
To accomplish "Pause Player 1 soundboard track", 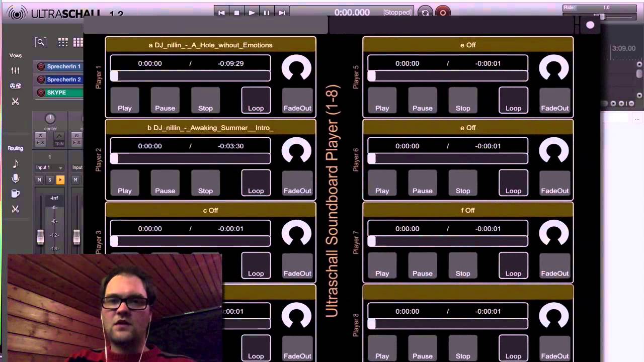I will pos(165,100).
